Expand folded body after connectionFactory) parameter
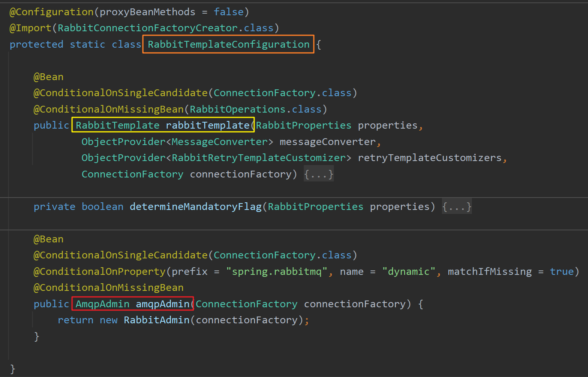 pyautogui.click(x=319, y=174)
